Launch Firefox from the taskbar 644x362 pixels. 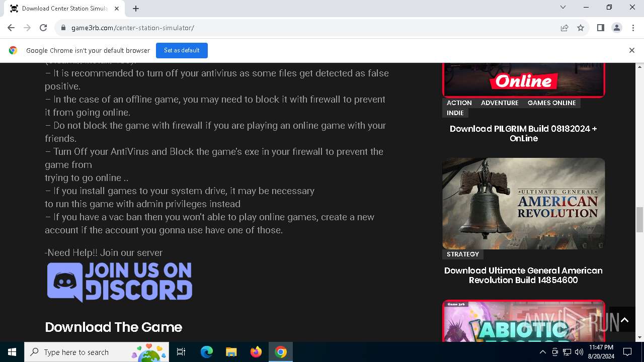coord(256,352)
